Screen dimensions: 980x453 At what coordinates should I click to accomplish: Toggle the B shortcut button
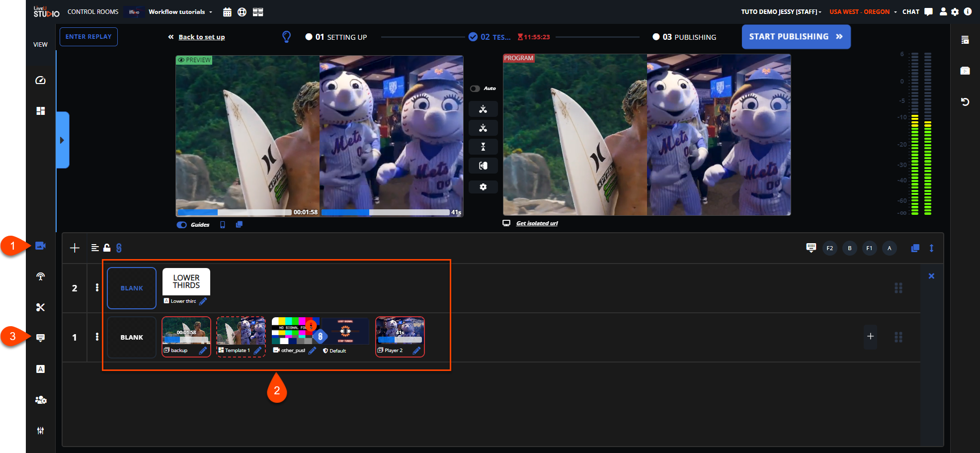pyautogui.click(x=850, y=248)
